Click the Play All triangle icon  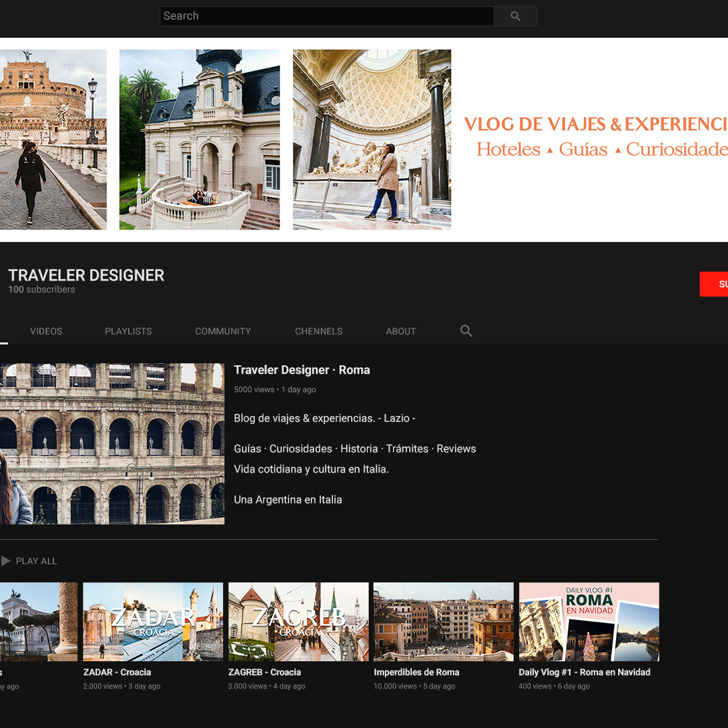pos(5,561)
